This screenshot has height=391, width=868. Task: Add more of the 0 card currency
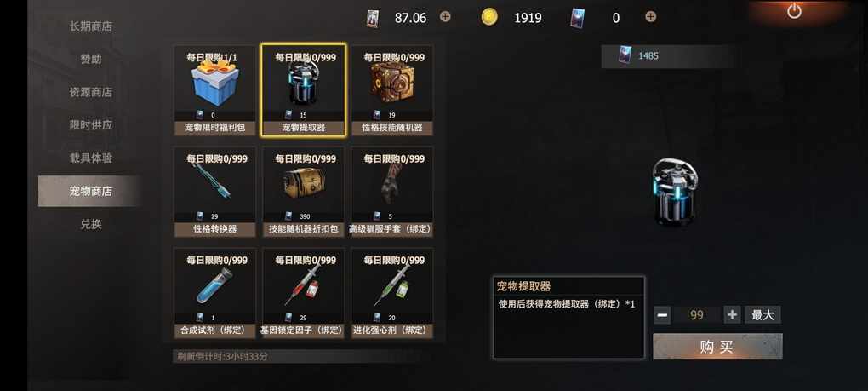(650, 17)
